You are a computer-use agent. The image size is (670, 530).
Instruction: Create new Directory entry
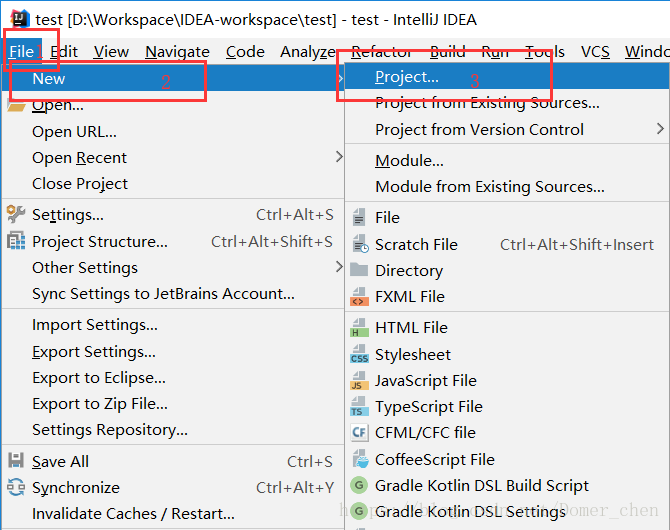click(507, 271)
